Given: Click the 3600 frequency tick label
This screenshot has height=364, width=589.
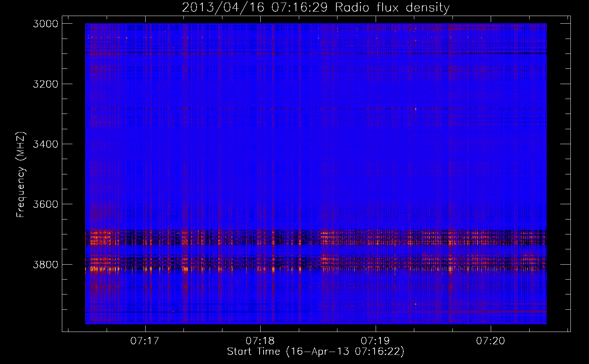Looking at the screenshot, I should pyautogui.click(x=46, y=204).
